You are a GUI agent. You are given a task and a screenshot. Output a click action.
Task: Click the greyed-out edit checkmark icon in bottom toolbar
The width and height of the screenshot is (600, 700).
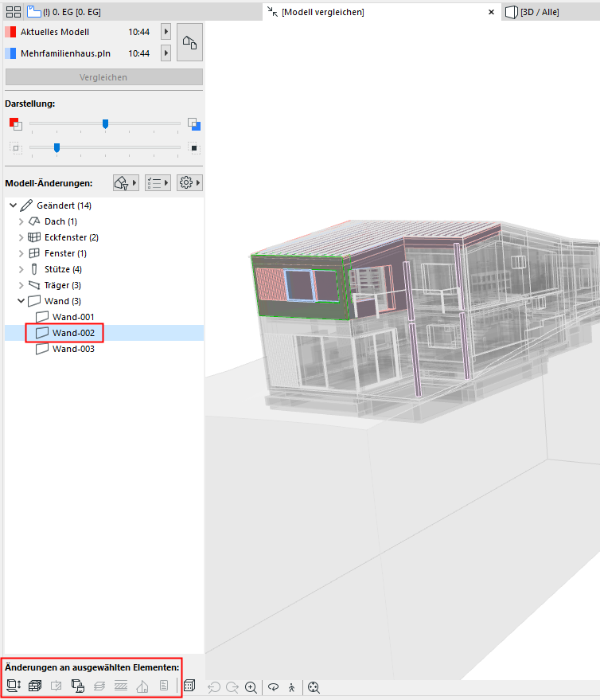coord(56,686)
